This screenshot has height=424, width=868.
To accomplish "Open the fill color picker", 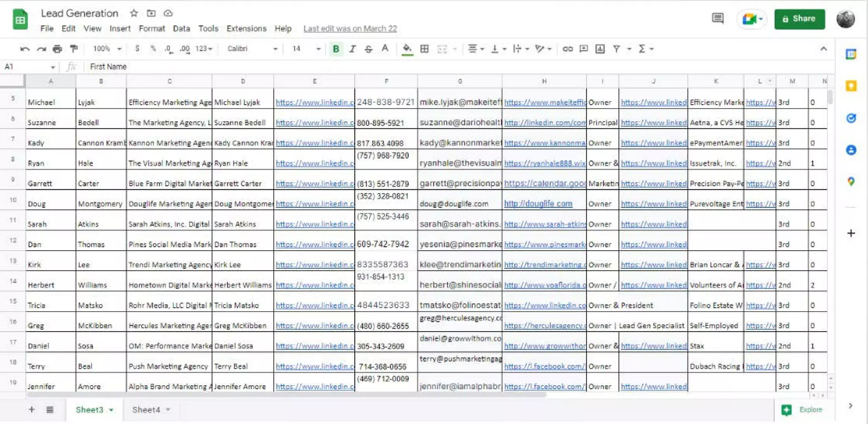I will pyautogui.click(x=407, y=49).
